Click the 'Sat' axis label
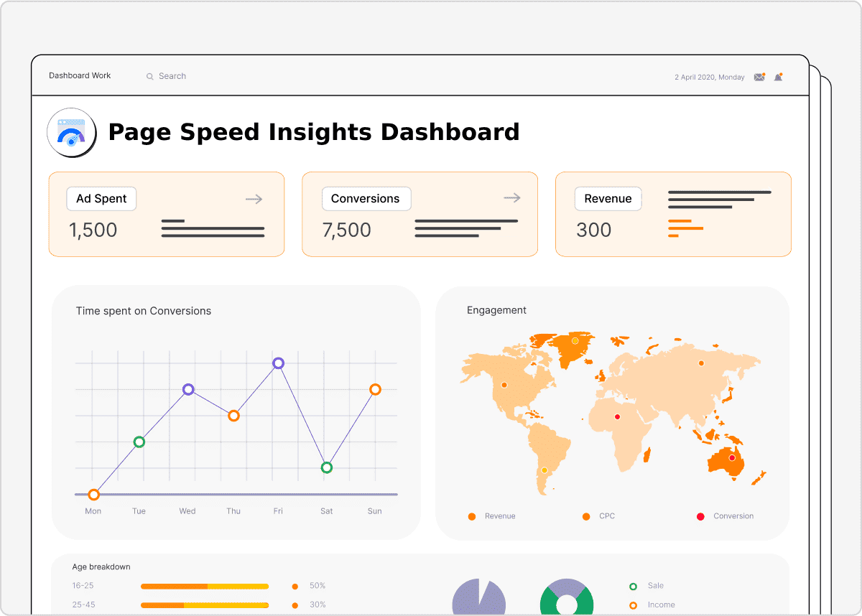The image size is (862, 616). tap(327, 511)
